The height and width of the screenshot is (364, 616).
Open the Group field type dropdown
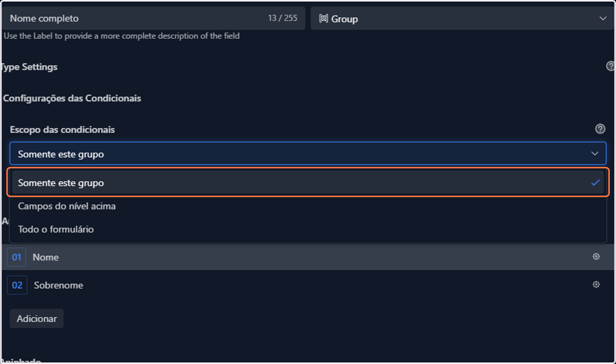pos(463,18)
